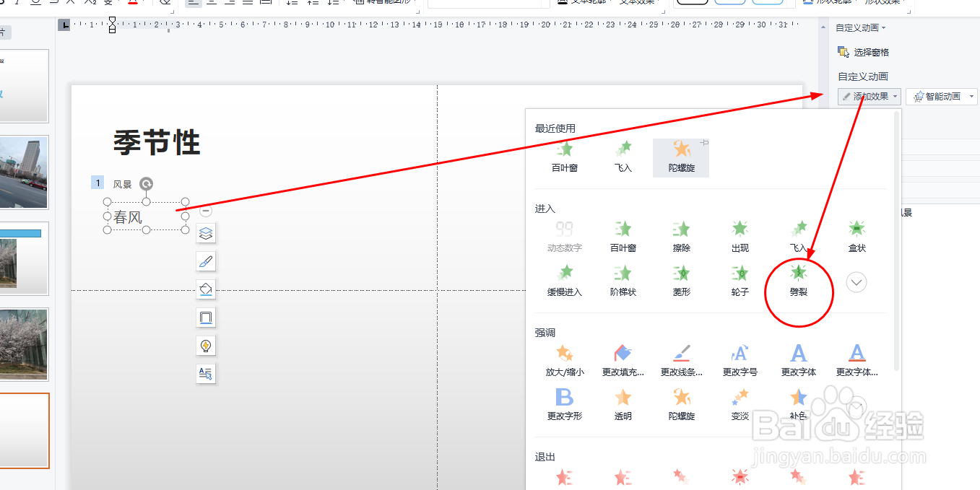Select the 劈裂 entrance effect
The width and height of the screenshot is (980, 490).
pos(798,281)
